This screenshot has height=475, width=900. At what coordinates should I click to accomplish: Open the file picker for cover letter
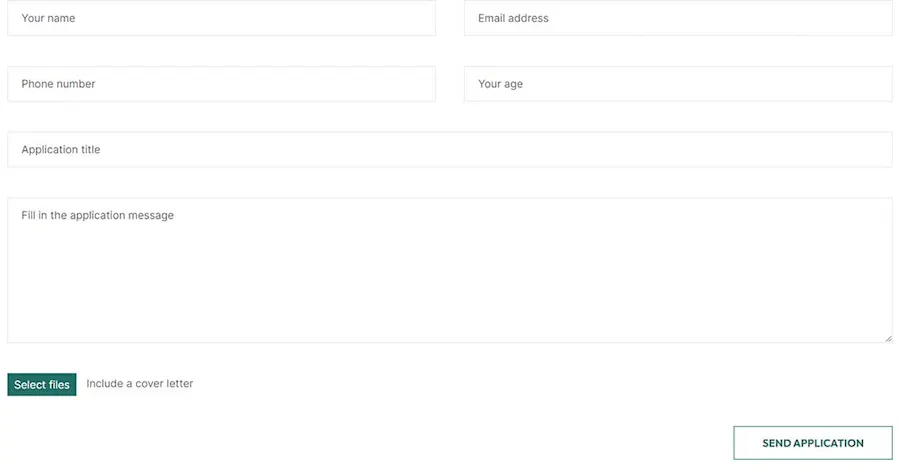pyautogui.click(x=42, y=385)
